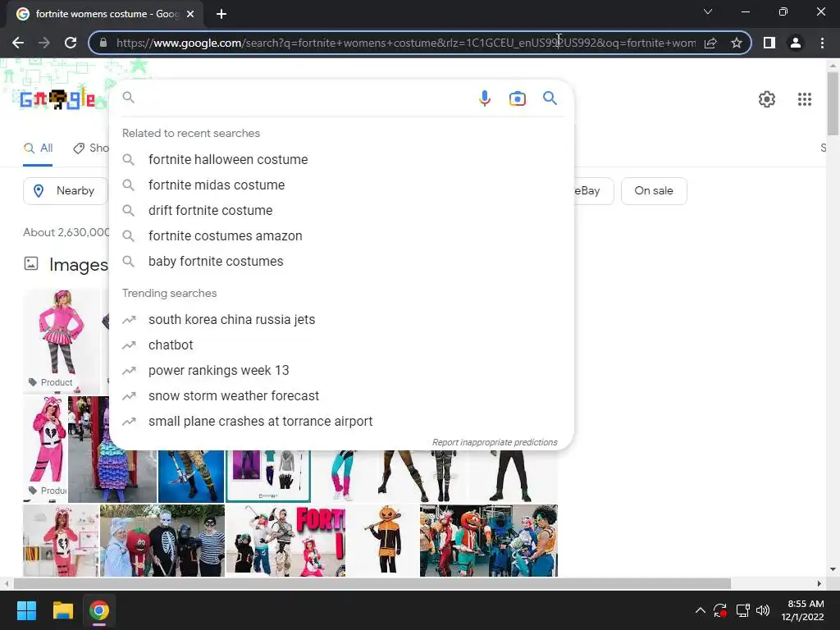Open Google Lens camera search

pos(517,98)
